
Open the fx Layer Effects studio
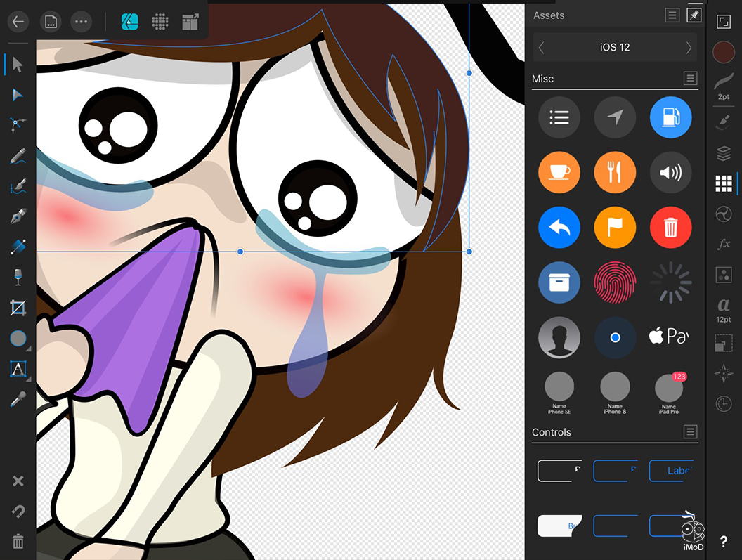click(723, 244)
